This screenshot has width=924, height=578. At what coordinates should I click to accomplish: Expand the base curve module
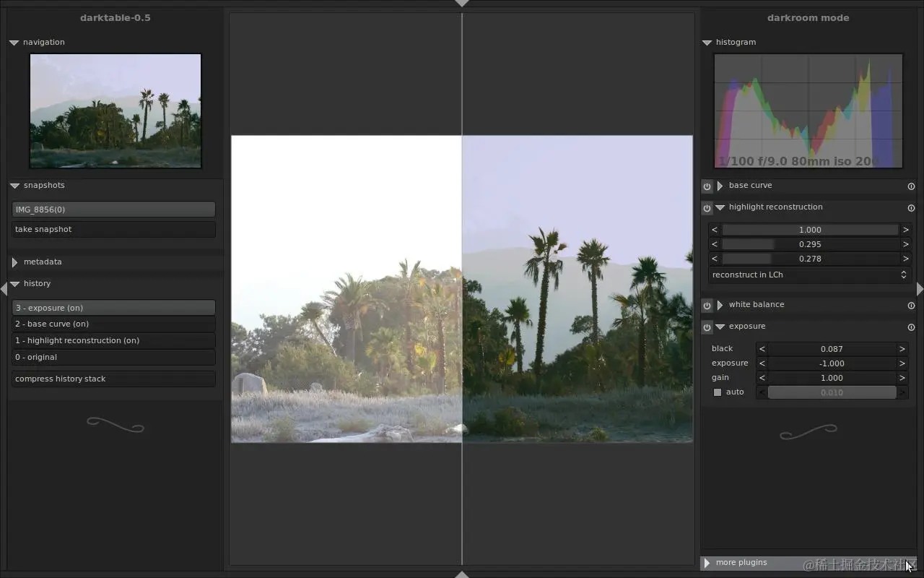[x=720, y=186]
